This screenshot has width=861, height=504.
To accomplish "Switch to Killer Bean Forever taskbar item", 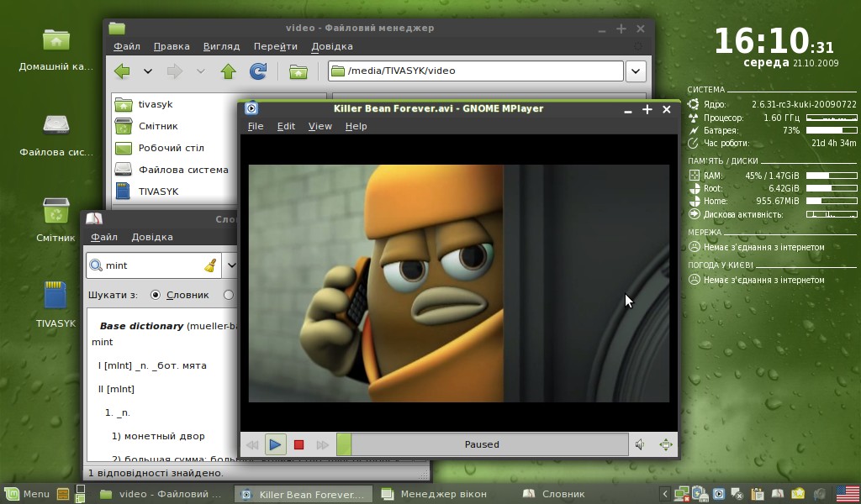I will coord(303,494).
